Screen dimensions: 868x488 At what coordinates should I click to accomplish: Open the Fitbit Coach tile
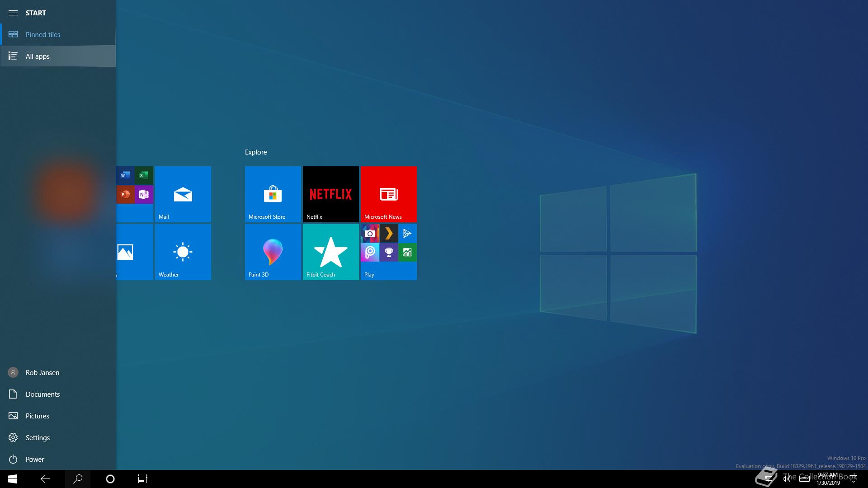[x=331, y=252]
